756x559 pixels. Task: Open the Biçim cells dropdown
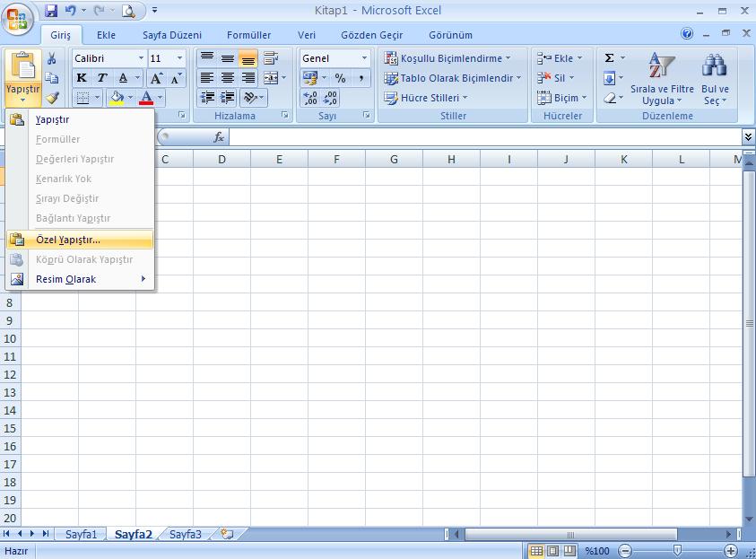(x=561, y=98)
